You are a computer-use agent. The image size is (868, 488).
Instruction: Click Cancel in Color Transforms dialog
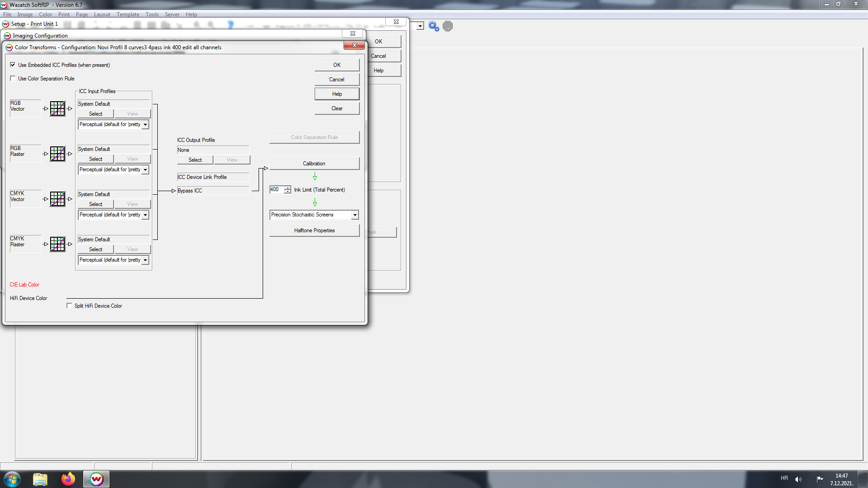[x=337, y=79]
